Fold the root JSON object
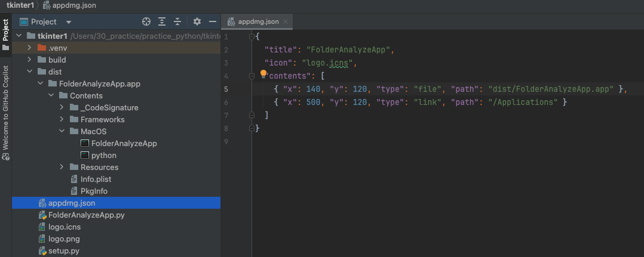 click(252, 37)
